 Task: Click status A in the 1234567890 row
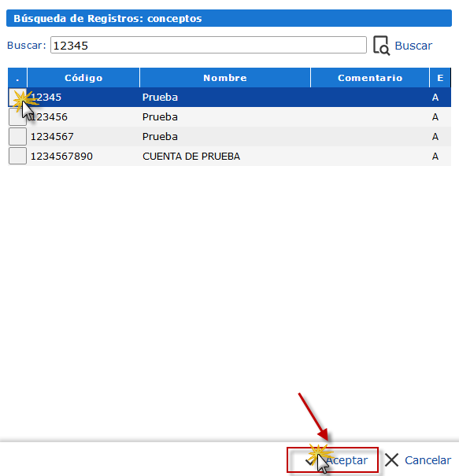pyautogui.click(x=435, y=157)
